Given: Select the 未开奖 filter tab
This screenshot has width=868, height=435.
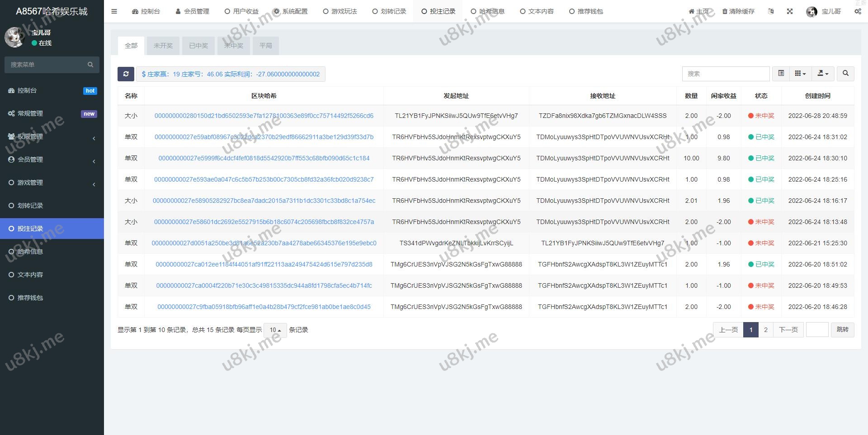Looking at the screenshot, I should point(163,46).
